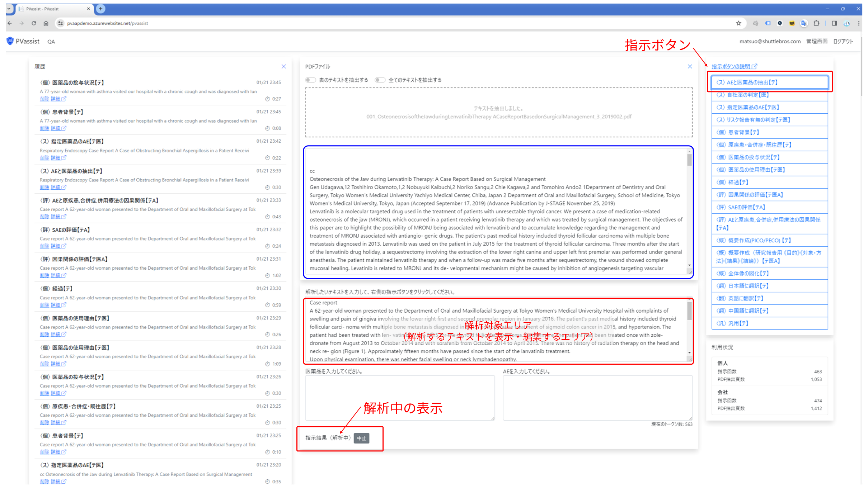Open the QA menu item
The width and height of the screenshot is (868, 488).
click(x=51, y=42)
